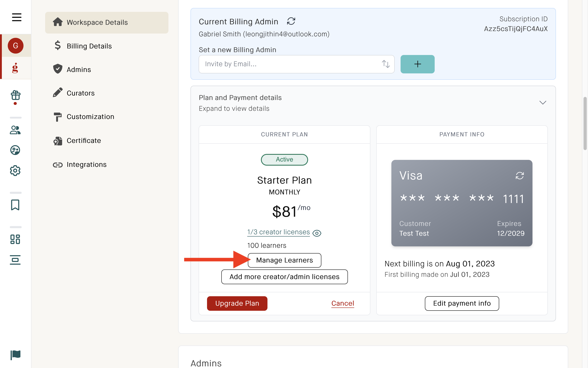Click the Starter Plan title
Screen dimensions: 588x368
(x=284, y=180)
